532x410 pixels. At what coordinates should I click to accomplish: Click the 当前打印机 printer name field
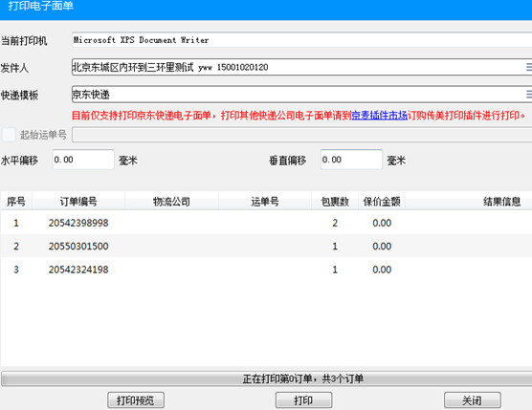[302, 40]
